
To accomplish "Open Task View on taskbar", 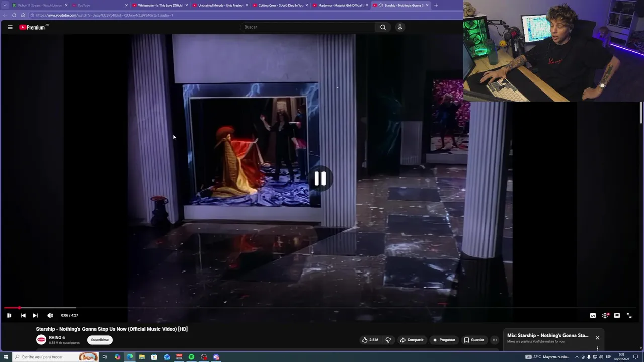I will point(105,357).
